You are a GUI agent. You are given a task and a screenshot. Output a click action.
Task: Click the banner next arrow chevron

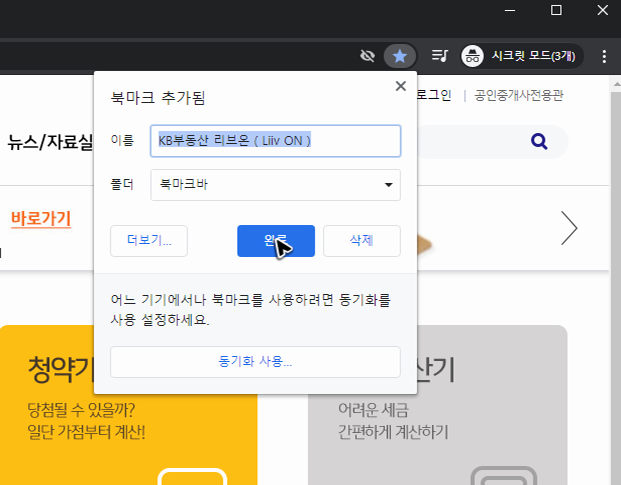pos(569,228)
